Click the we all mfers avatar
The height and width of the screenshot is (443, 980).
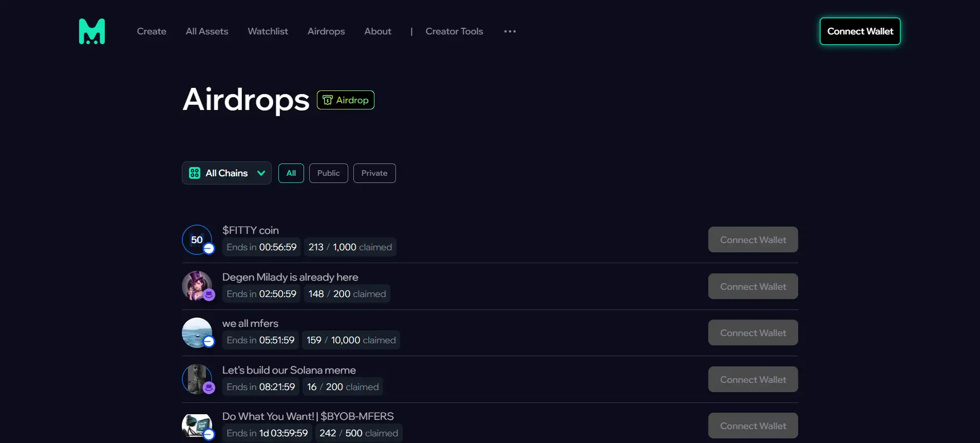[197, 333]
